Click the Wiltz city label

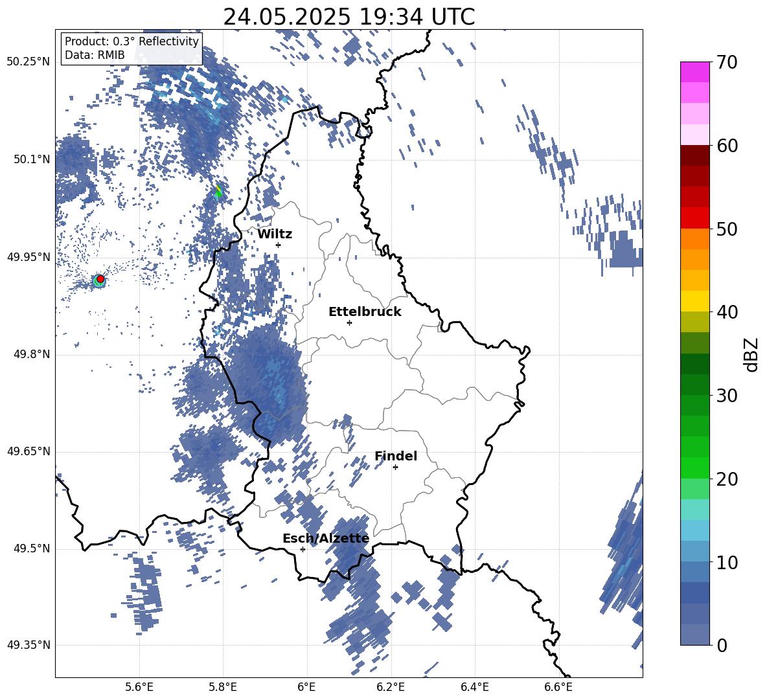coord(275,234)
